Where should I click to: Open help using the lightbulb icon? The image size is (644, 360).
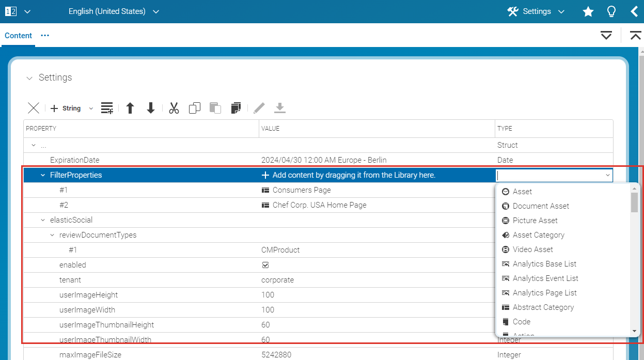(611, 11)
